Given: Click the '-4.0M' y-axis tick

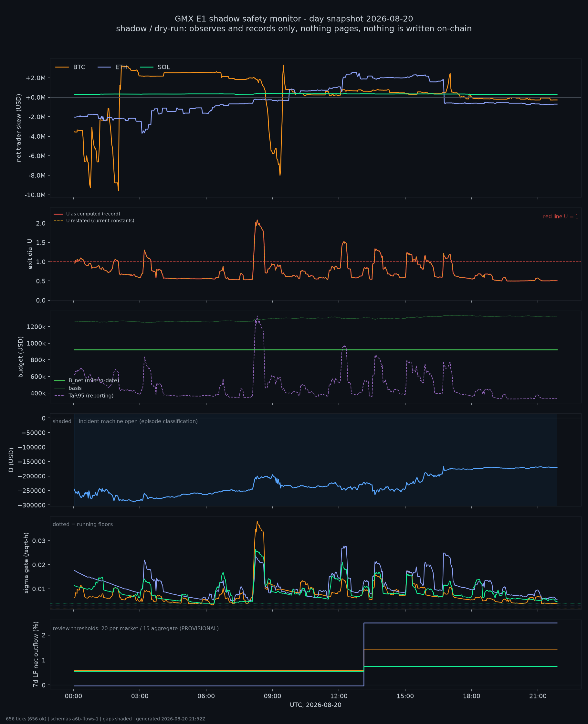Looking at the screenshot, I should coord(37,136).
